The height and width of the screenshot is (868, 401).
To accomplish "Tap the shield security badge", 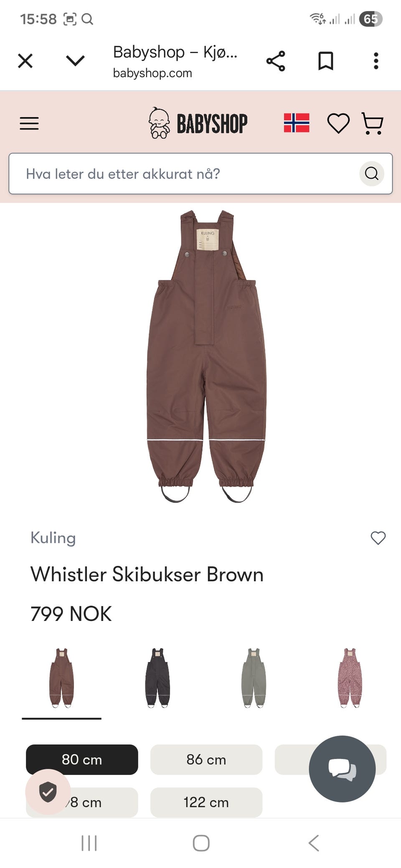I will tap(48, 792).
